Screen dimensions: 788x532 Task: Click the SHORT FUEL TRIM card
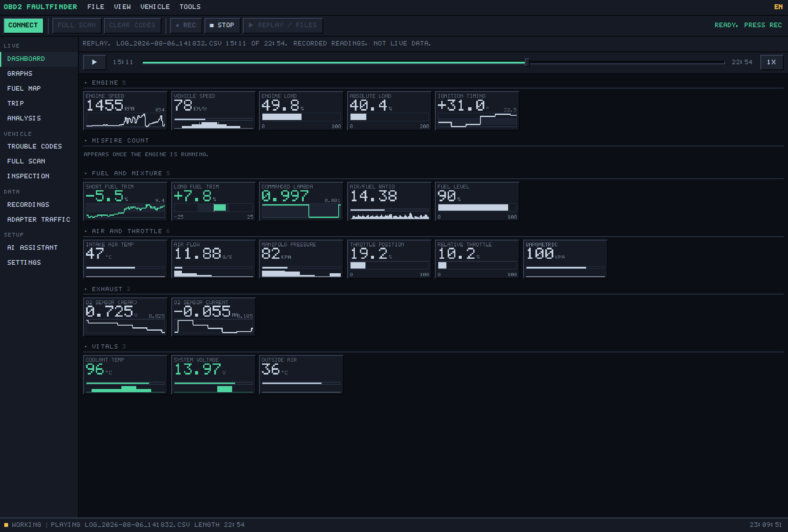125,201
